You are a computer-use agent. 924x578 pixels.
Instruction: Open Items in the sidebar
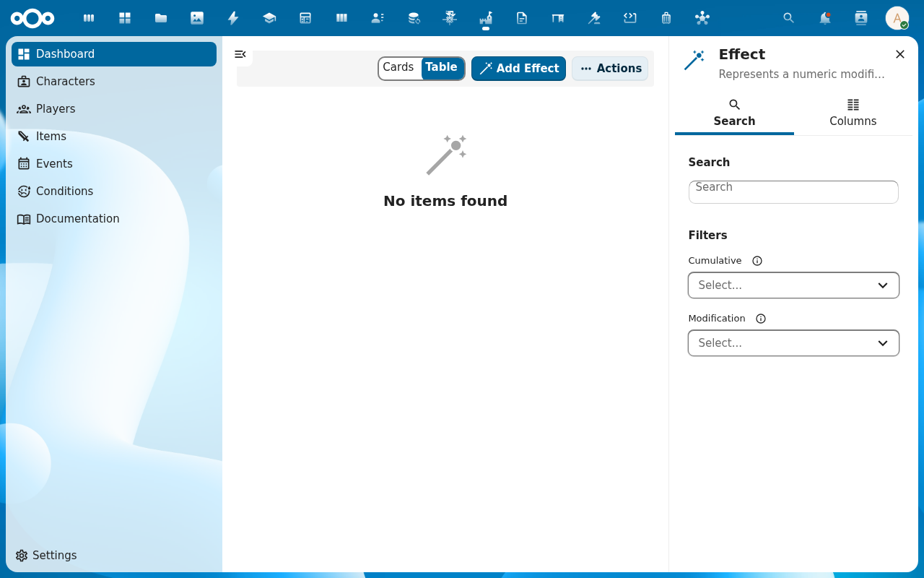click(114, 137)
